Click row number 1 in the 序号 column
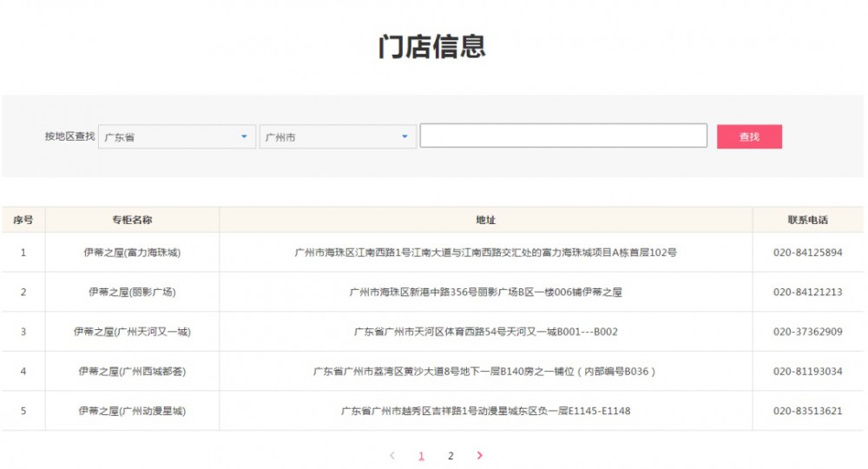The width and height of the screenshot is (868, 469). [23, 253]
